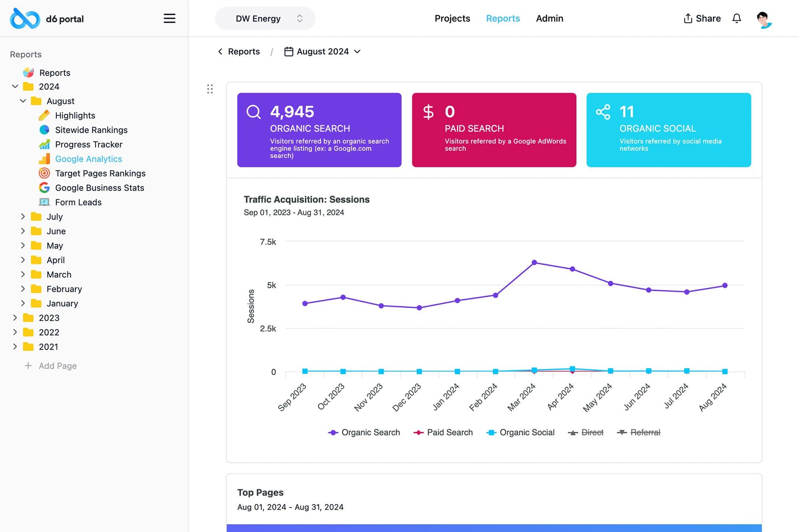The height and width of the screenshot is (532, 799).
Task: Go to the Reports tab in top navigation
Action: (x=503, y=18)
